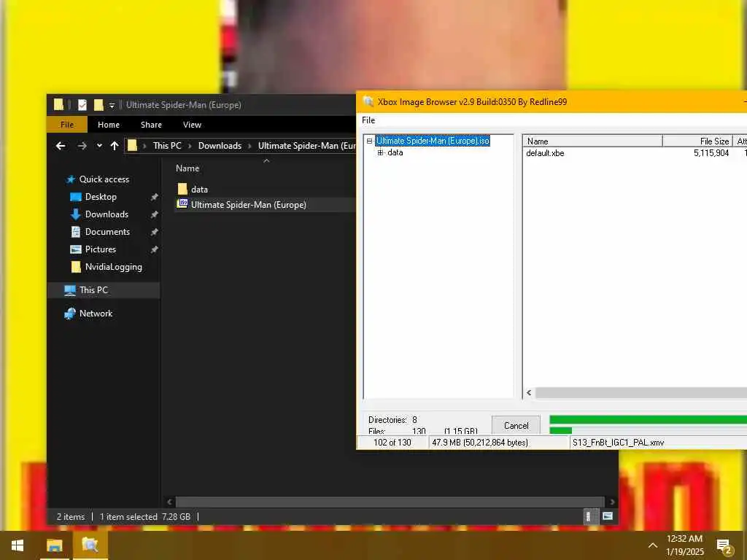
Task: Go forward using the Explorer forward arrow
Action: (x=82, y=146)
